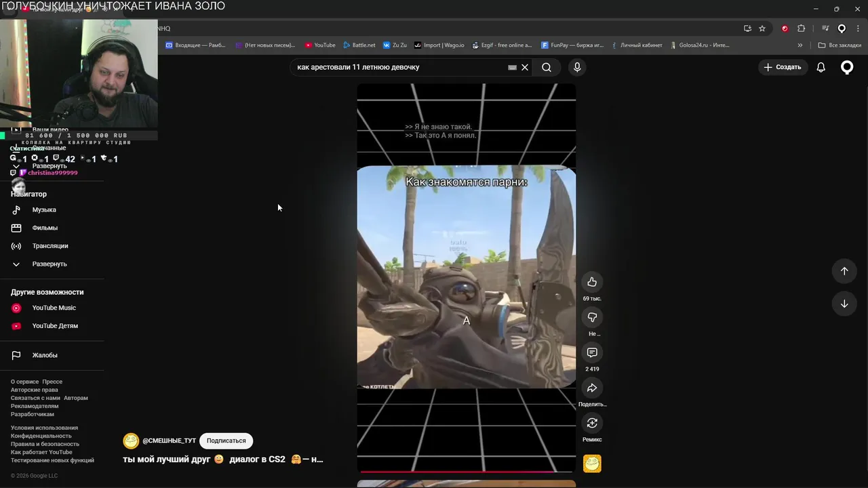The height and width of the screenshot is (488, 868).
Task: Open the FunPay bookmark
Action: [x=572, y=45]
